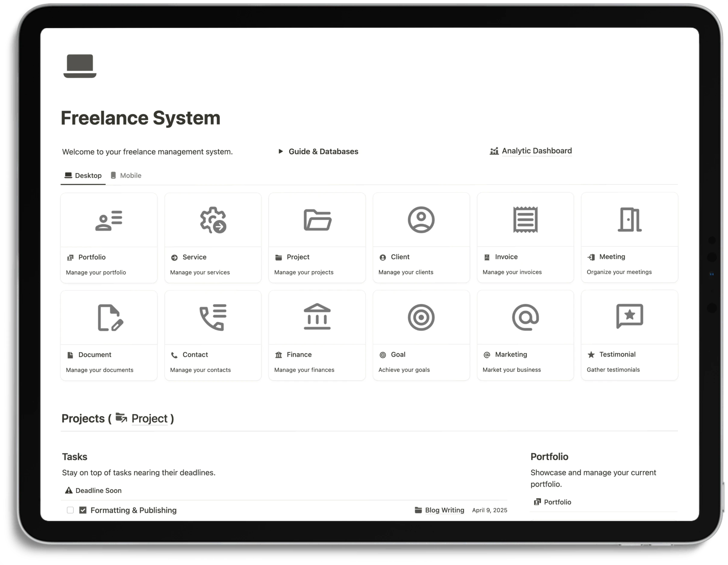Expand the Guide & Databases toggle arrow
This screenshot has height=565, width=728.
pos(281,151)
